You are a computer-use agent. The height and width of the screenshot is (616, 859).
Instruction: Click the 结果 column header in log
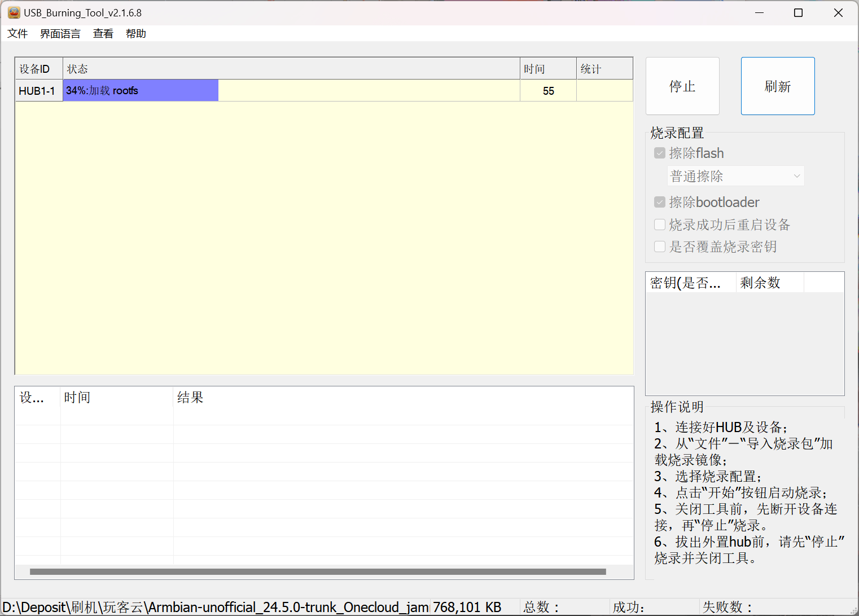(x=403, y=398)
